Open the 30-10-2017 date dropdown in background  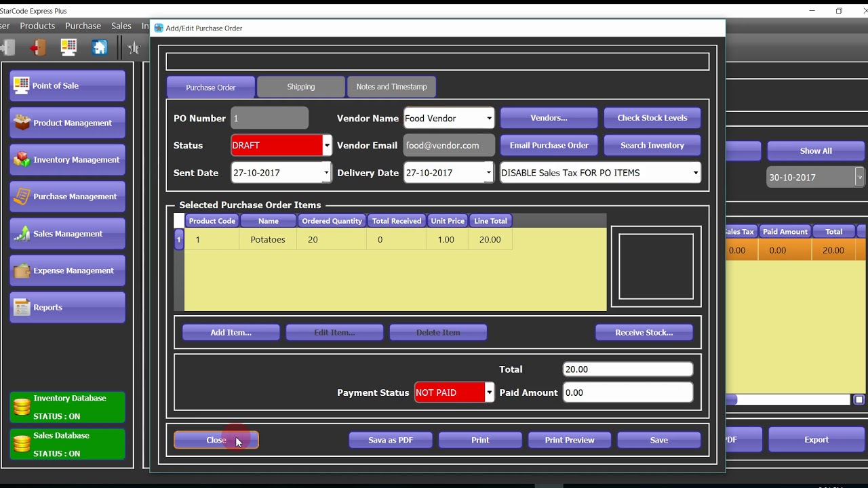point(860,178)
